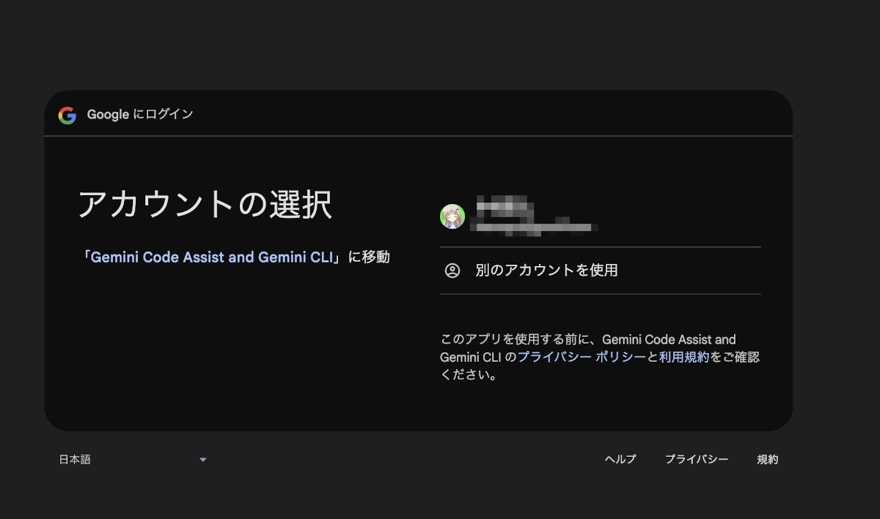Choose the listed blurred account entry
This screenshot has height=519, width=880.
(600, 217)
